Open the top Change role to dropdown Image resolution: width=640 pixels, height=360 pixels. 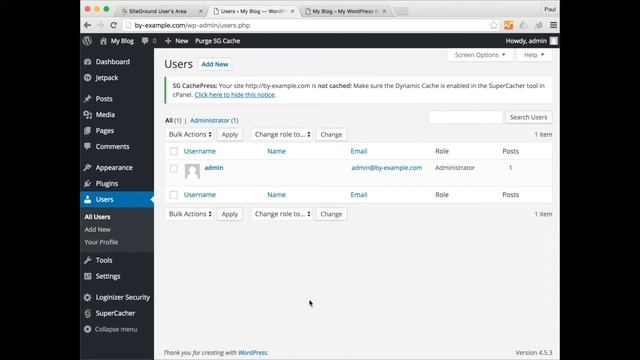tap(282, 134)
